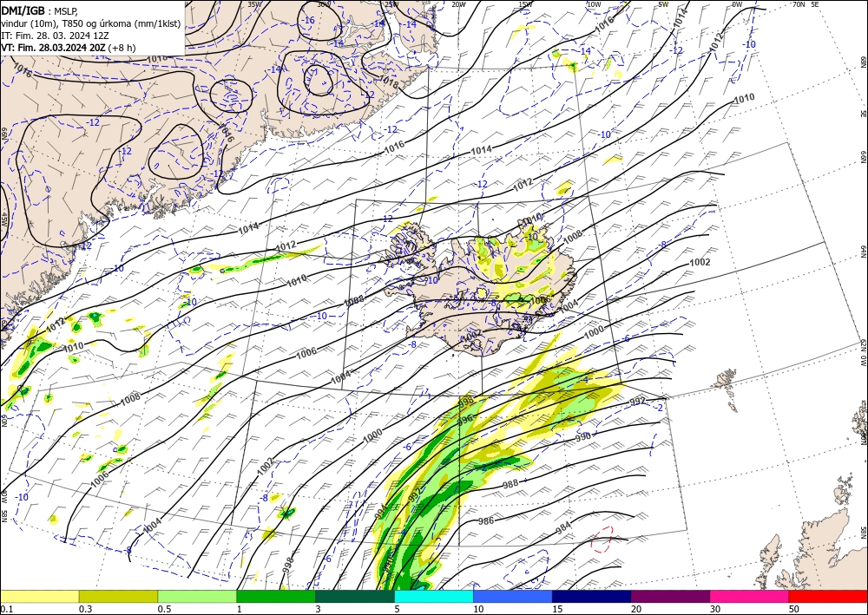868x615 pixels.
Task: Click the '10W' longitude label at top
Action: pyautogui.click(x=594, y=4)
